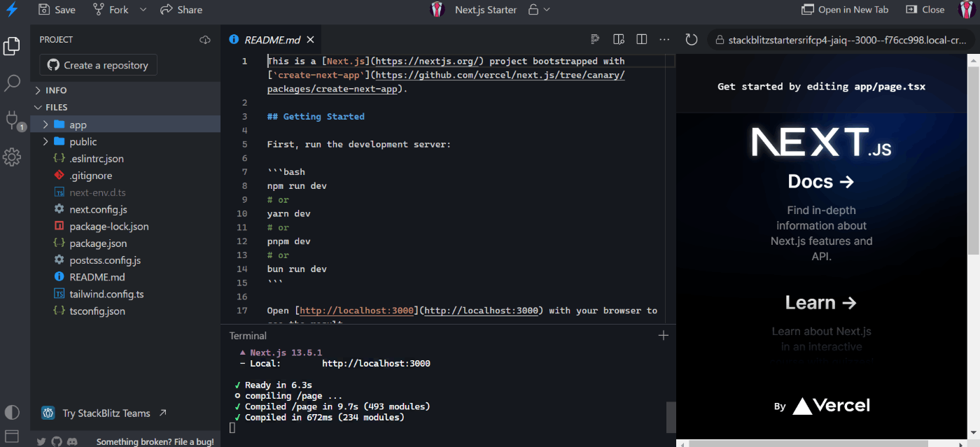Click Create a repository button

98,65
